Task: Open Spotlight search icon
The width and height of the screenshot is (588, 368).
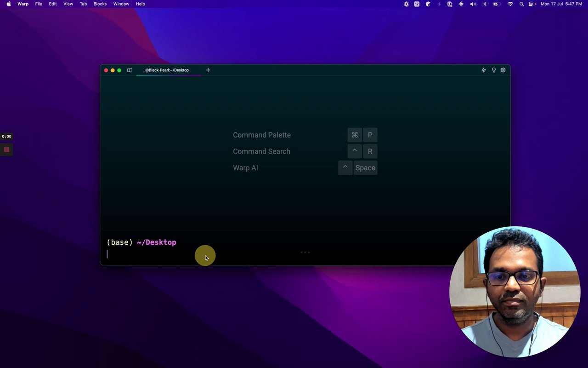Action: [x=521, y=4]
